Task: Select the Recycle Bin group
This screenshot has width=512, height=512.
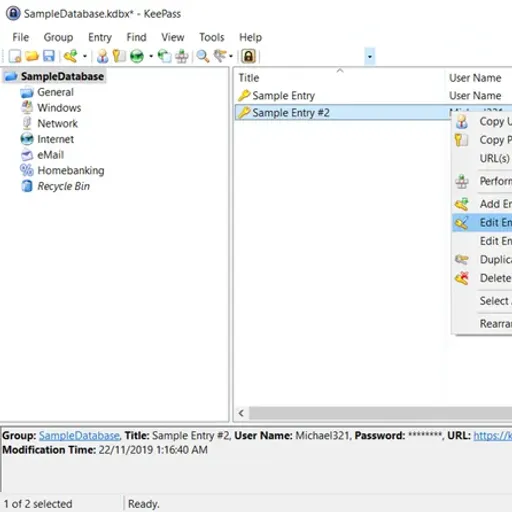Action: click(x=63, y=186)
